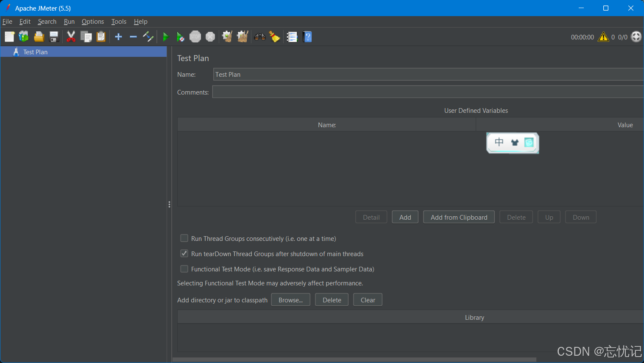Click Add from Clipboard button
644x363 pixels.
point(459,217)
